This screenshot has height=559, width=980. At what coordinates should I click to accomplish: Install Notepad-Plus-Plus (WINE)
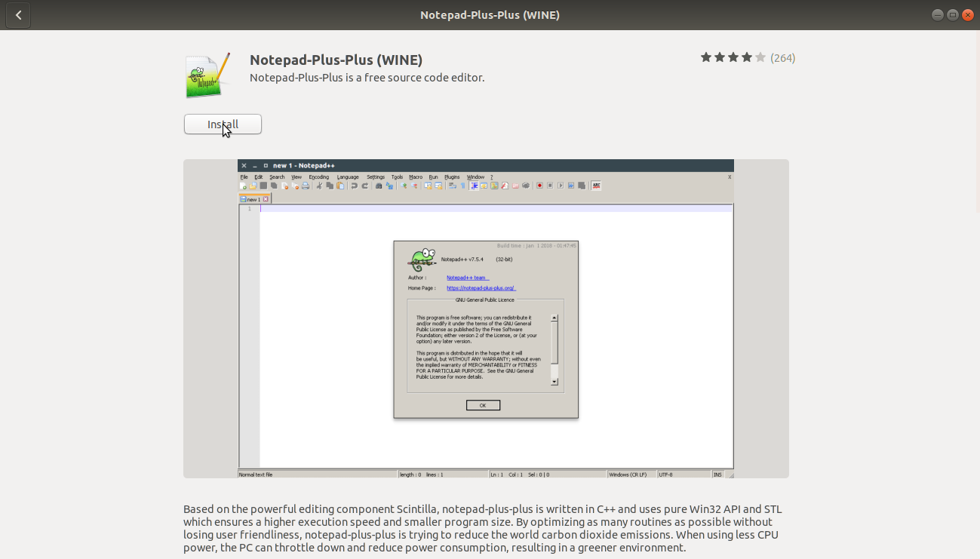[x=223, y=124]
